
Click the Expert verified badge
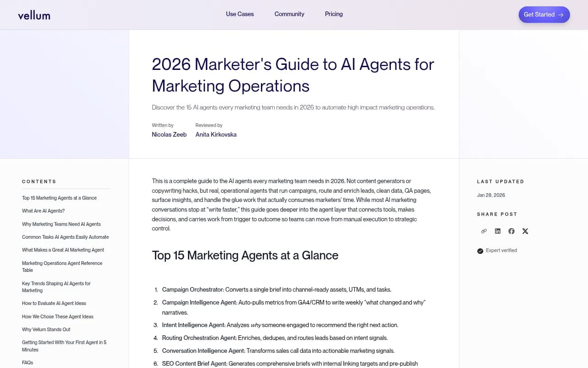[x=497, y=250]
